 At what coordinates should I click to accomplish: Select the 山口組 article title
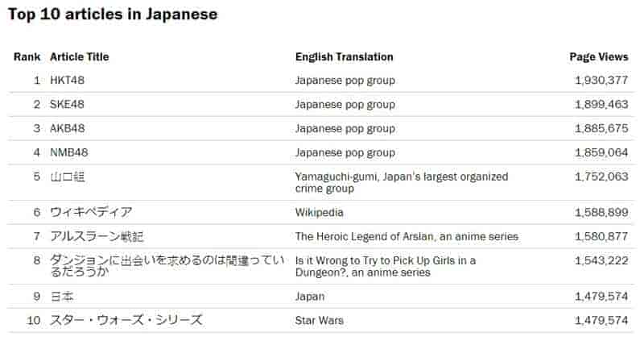[x=68, y=177]
